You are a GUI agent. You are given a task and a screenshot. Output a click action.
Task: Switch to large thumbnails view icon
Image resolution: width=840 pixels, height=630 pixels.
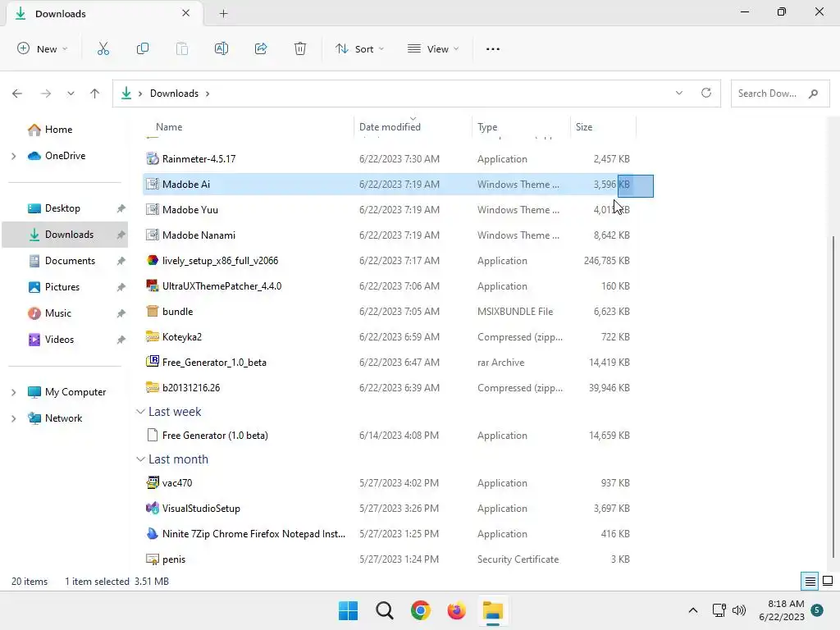828,582
